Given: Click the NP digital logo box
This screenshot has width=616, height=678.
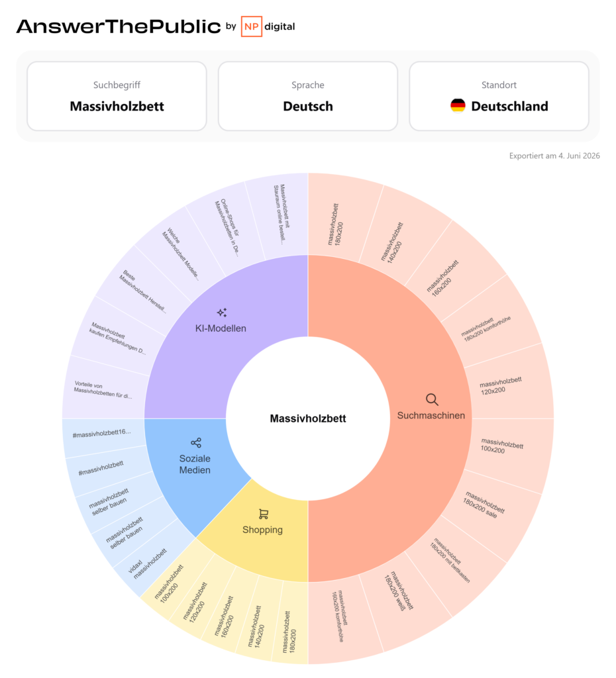Looking at the screenshot, I should click(x=251, y=26).
